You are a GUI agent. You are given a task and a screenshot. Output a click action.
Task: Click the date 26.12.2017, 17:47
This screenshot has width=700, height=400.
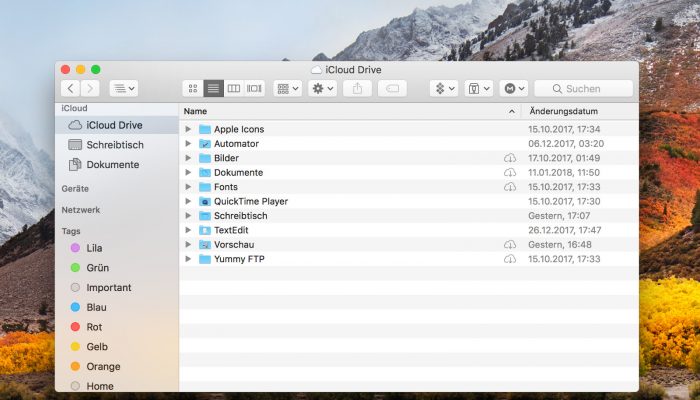(x=565, y=230)
